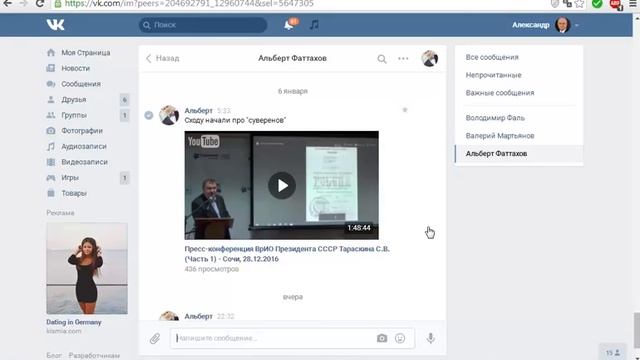Open the Блог footer link
The width and height of the screenshot is (640, 360).
pyautogui.click(x=54, y=356)
